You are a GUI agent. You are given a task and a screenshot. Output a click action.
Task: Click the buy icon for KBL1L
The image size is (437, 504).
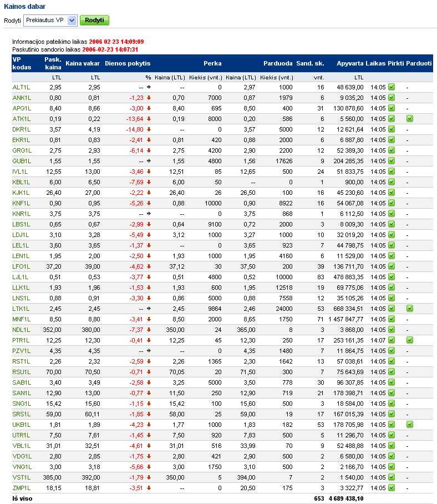392,182
